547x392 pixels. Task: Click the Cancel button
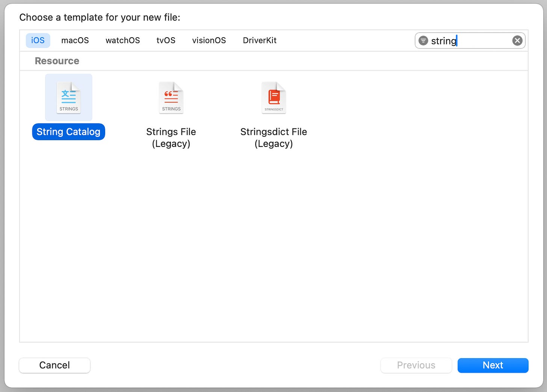pos(54,365)
